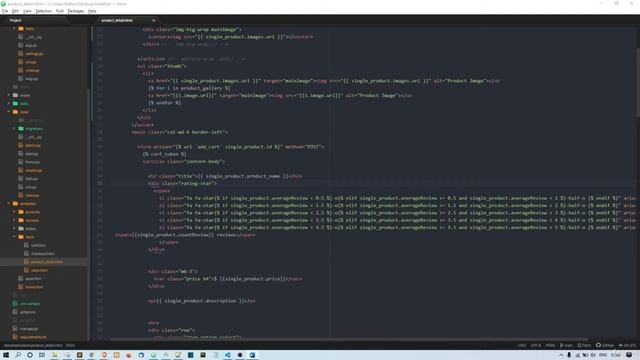Click the migrations folder icon
640x360 pixels.
21,129
